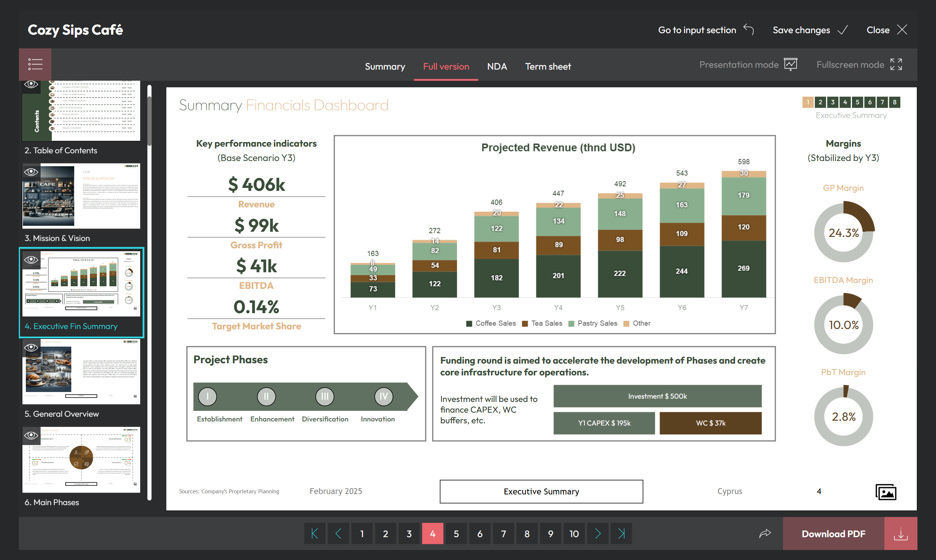Toggle eye icon on Executive Fin Summary slide
Image resolution: width=936 pixels, height=560 pixels.
tap(31, 260)
